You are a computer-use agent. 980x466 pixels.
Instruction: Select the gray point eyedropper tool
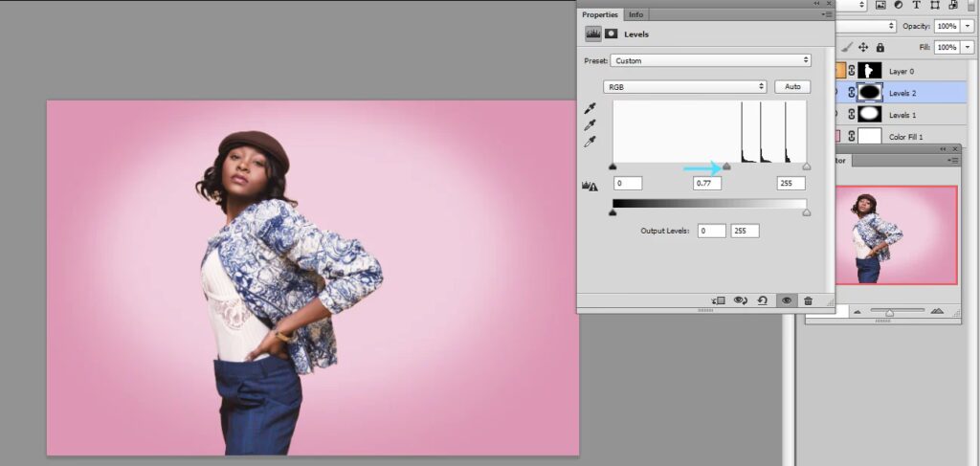click(589, 124)
